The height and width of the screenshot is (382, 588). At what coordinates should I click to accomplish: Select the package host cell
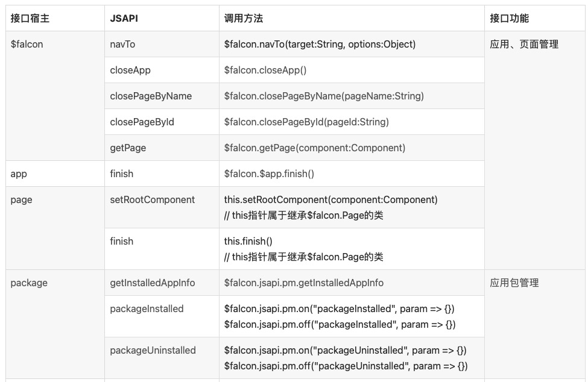coord(29,283)
